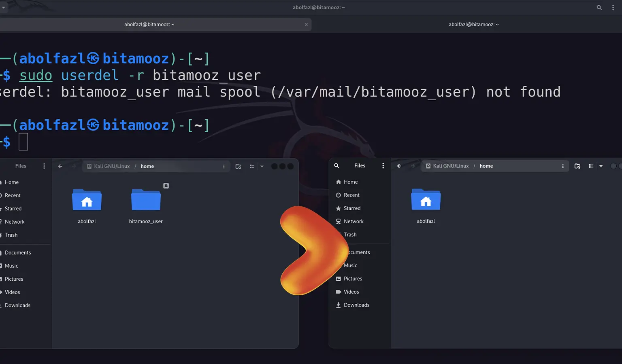Open the bitamooz_user folder
The width and height of the screenshot is (622, 364).
146,200
